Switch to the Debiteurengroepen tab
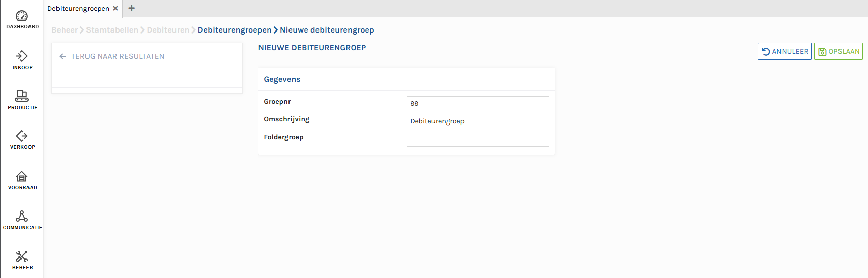The width and height of the screenshot is (868, 278). point(78,9)
